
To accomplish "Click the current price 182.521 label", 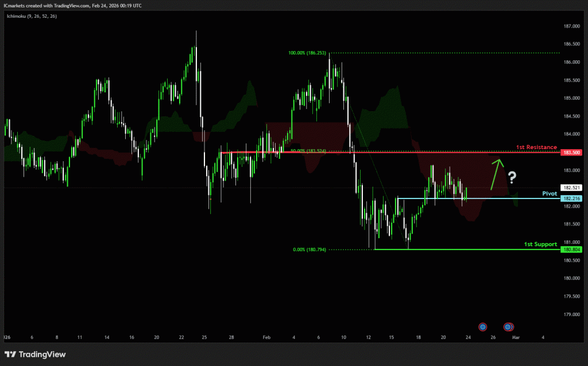I will tap(572, 188).
